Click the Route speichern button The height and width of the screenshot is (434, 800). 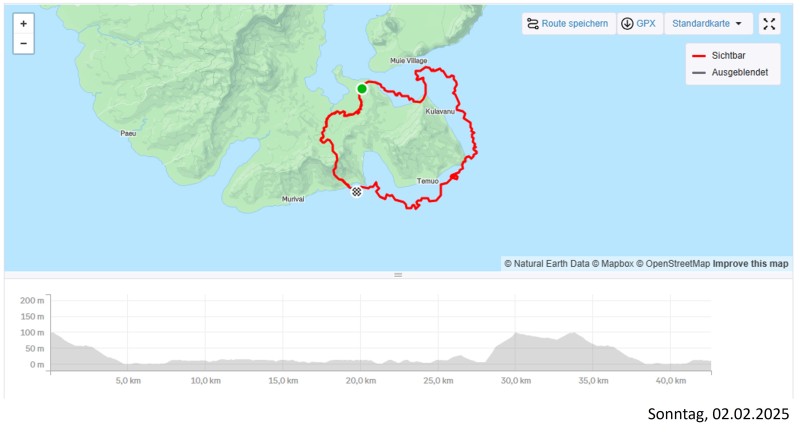(x=568, y=23)
